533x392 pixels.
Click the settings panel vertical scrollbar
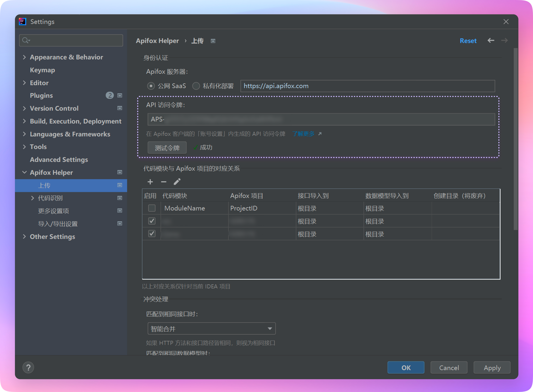(x=516, y=139)
